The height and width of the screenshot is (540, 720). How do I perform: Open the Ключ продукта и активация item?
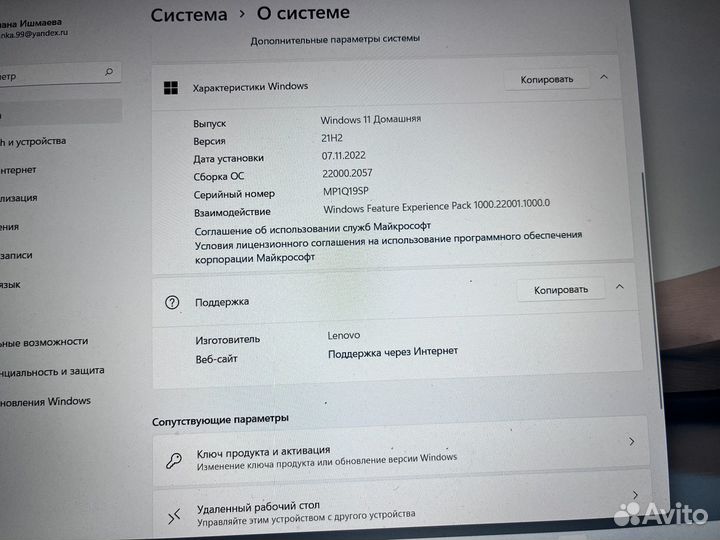(400, 453)
